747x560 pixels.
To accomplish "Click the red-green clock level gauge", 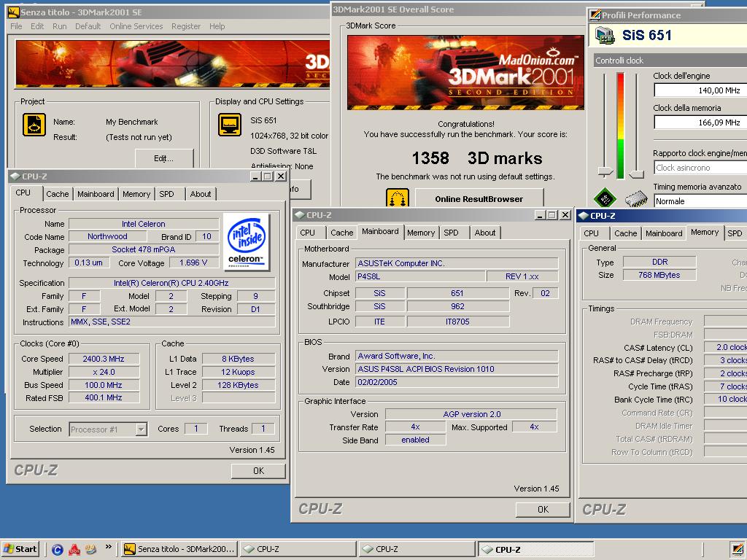I will pyautogui.click(x=620, y=125).
